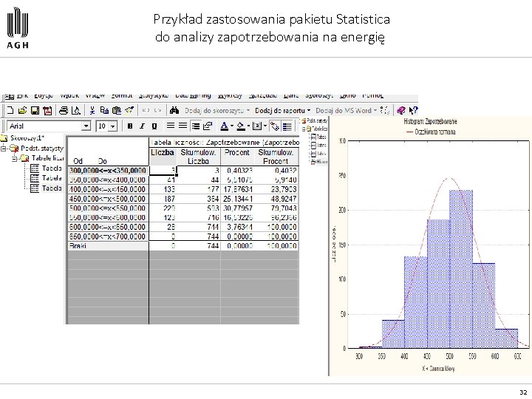Click the first Tabela spreadsheet icon in tree

coord(35,168)
